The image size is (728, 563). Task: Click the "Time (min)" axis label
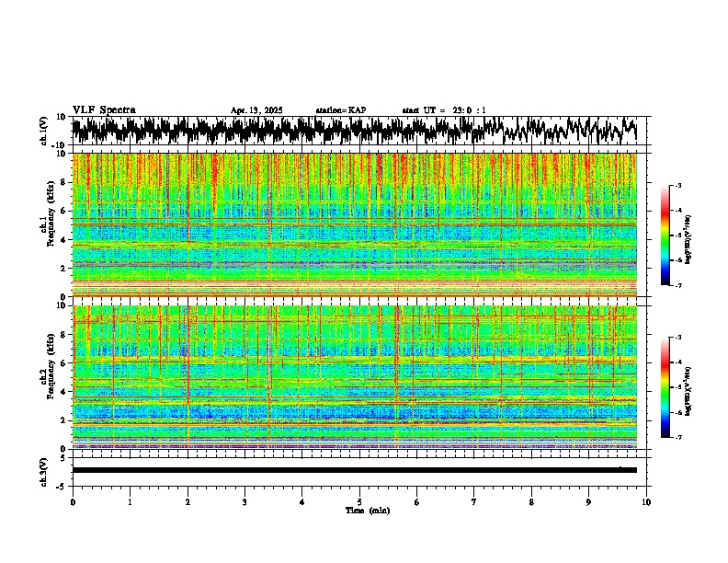coord(368,511)
